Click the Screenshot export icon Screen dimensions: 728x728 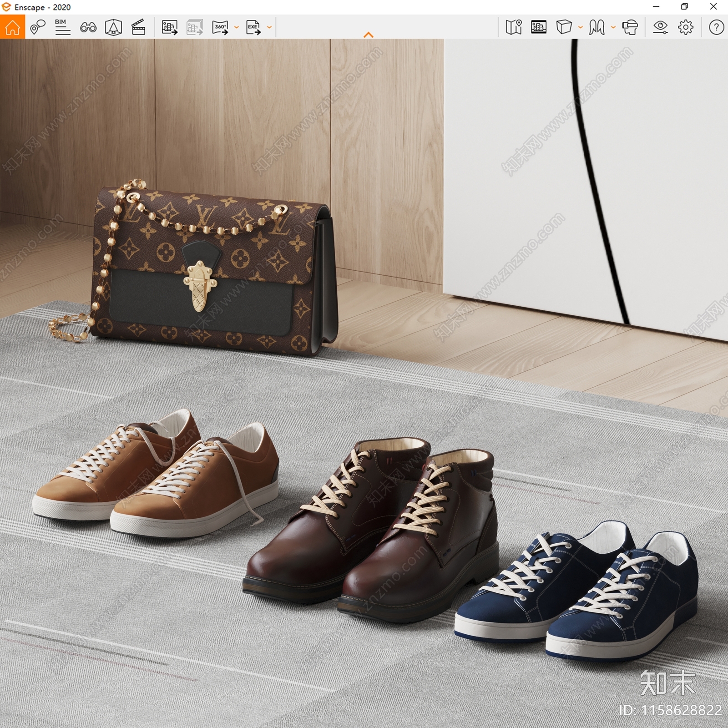pos(169,27)
